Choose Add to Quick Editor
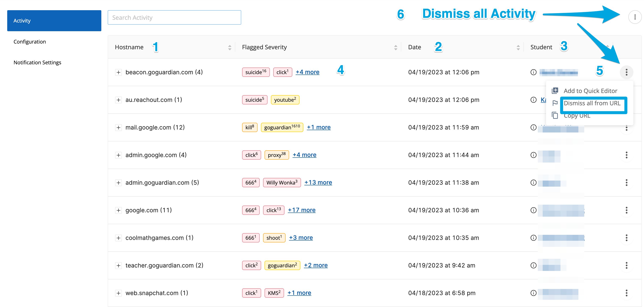 (590, 91)
